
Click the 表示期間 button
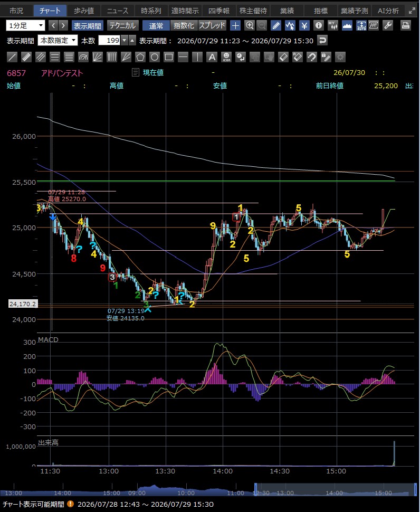tap(87, 25)
